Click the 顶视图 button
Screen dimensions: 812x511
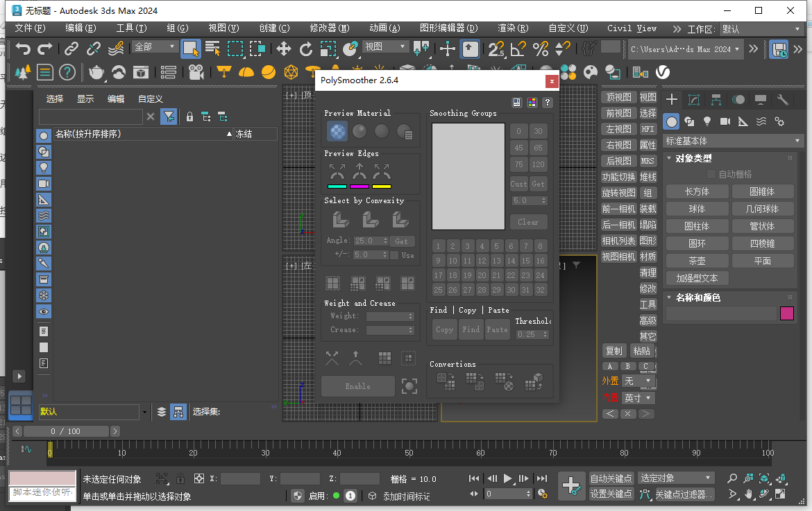[618, 97]
